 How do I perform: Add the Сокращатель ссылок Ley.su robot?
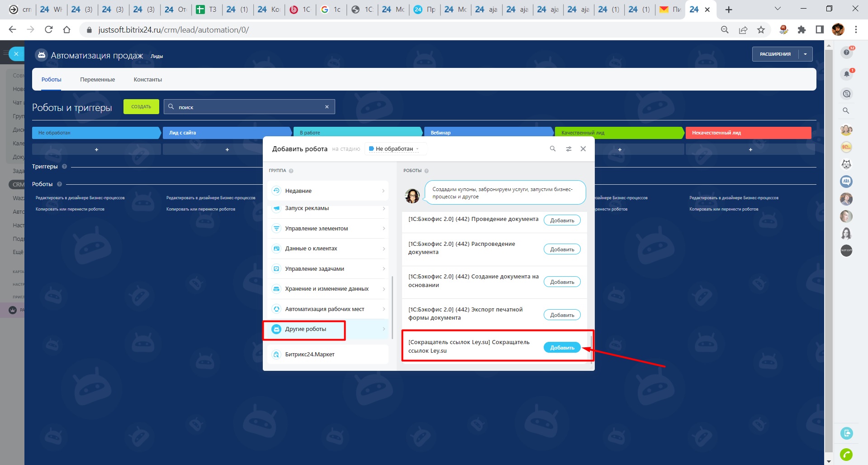tap(562, 347)
